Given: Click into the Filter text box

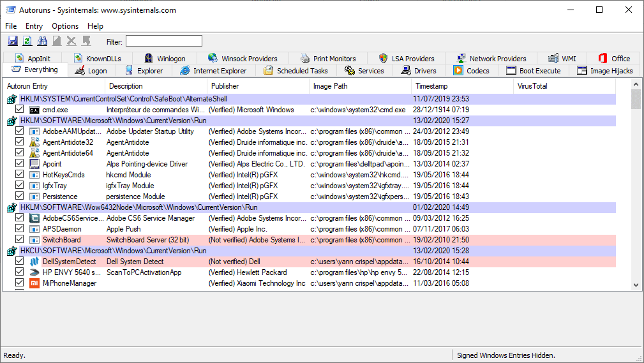Looking at the screenshot, I should click(x=163, y=41).
